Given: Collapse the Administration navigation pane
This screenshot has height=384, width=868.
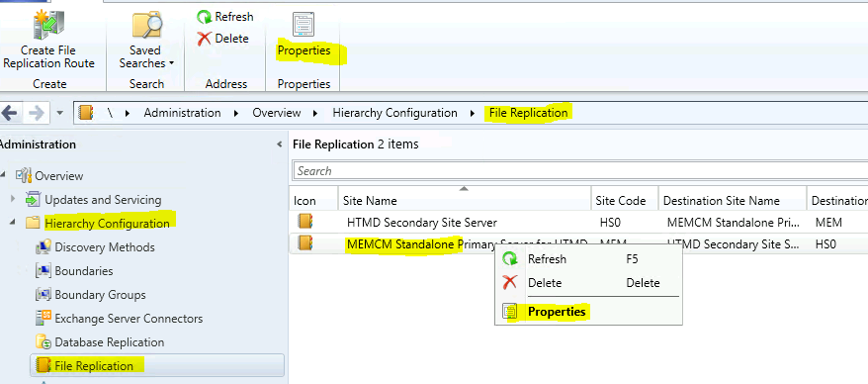Looking at the screenshot, I should click(279, 144).
